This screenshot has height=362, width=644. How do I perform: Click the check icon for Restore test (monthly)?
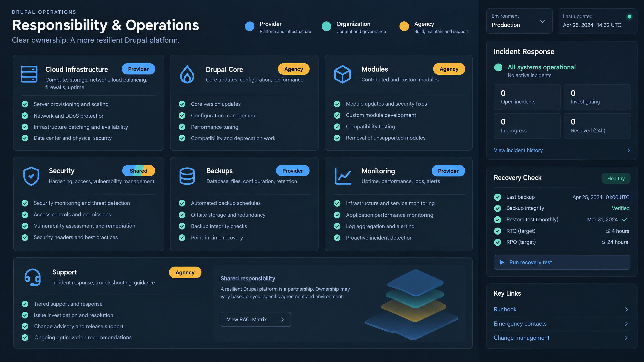(498, 220)
